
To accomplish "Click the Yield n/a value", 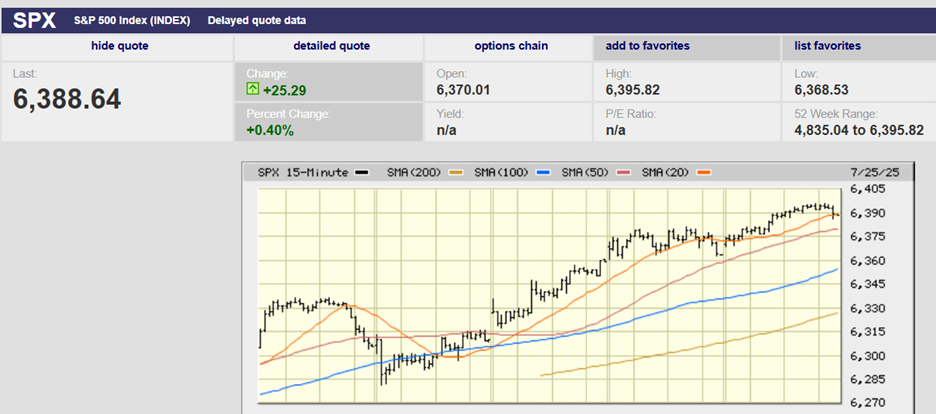I will [447, 130].
